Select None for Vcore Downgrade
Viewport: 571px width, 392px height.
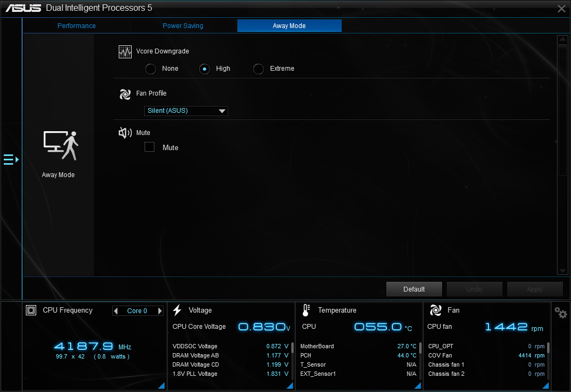pos(151,69)
